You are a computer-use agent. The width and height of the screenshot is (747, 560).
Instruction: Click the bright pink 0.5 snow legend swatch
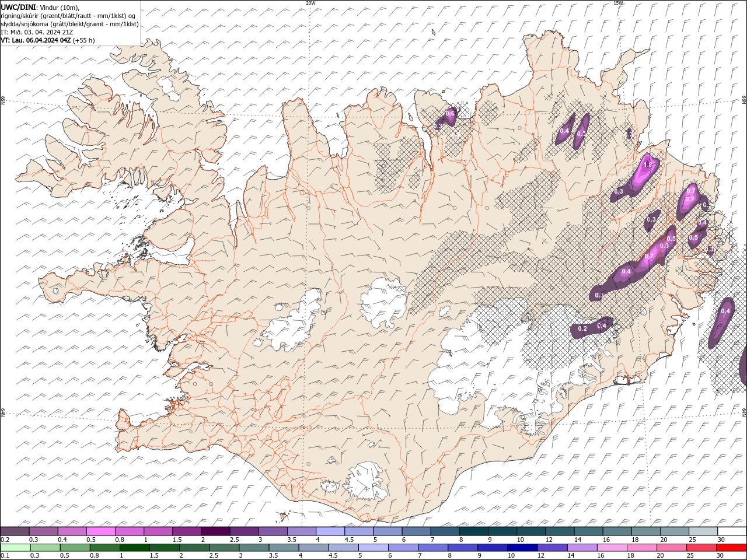pyautogui.click(x=100, y=531)
